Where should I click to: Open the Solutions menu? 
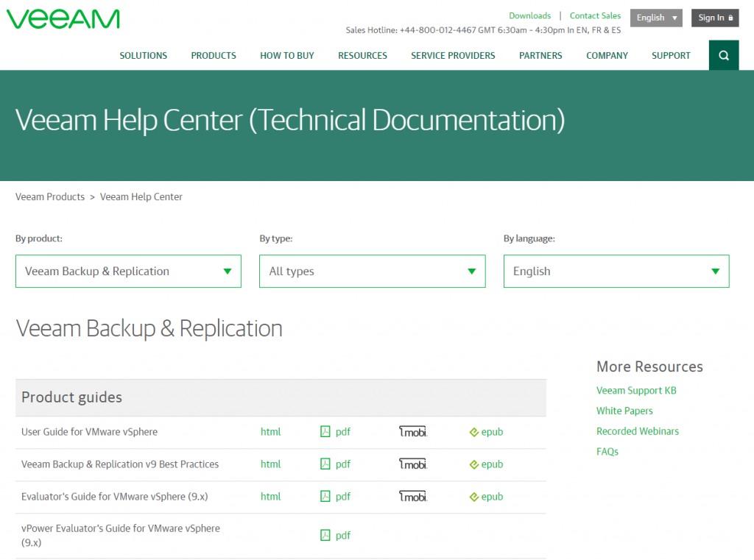click(144, 56)
